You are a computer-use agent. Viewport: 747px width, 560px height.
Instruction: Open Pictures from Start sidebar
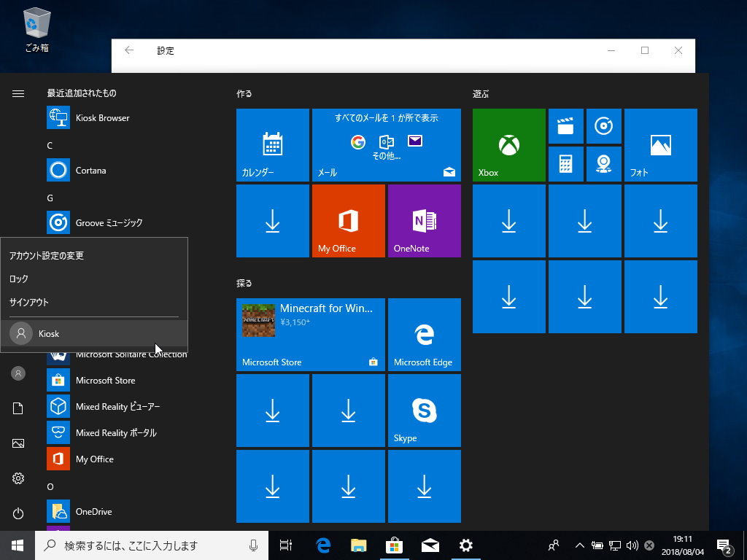pos(18,443)
